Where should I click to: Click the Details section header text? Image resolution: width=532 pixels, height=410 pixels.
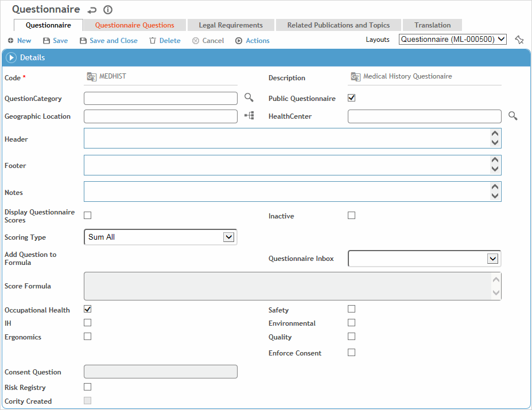point(32,58)
